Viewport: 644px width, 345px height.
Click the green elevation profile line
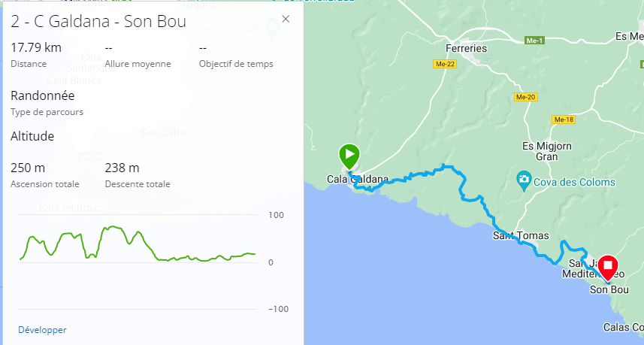click(x=113, y=227)
